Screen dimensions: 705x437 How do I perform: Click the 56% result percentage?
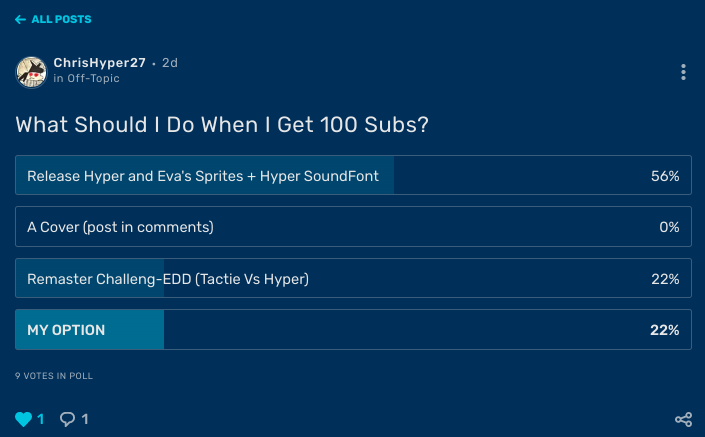[x=665, y=175]
